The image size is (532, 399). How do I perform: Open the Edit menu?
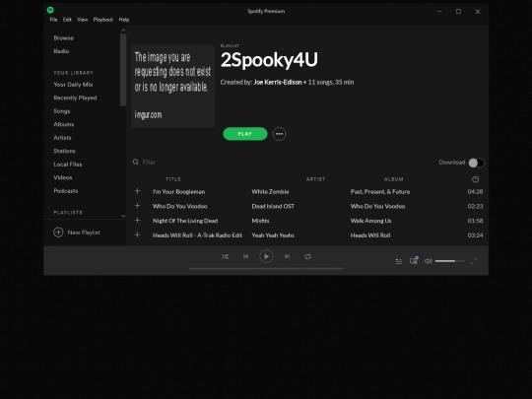click(x=67, y=20)
